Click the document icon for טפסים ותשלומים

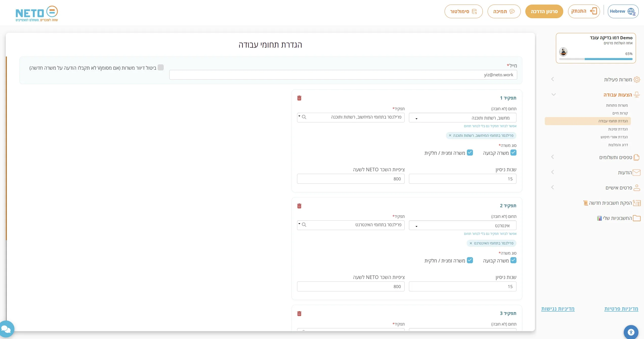[636, 157]
